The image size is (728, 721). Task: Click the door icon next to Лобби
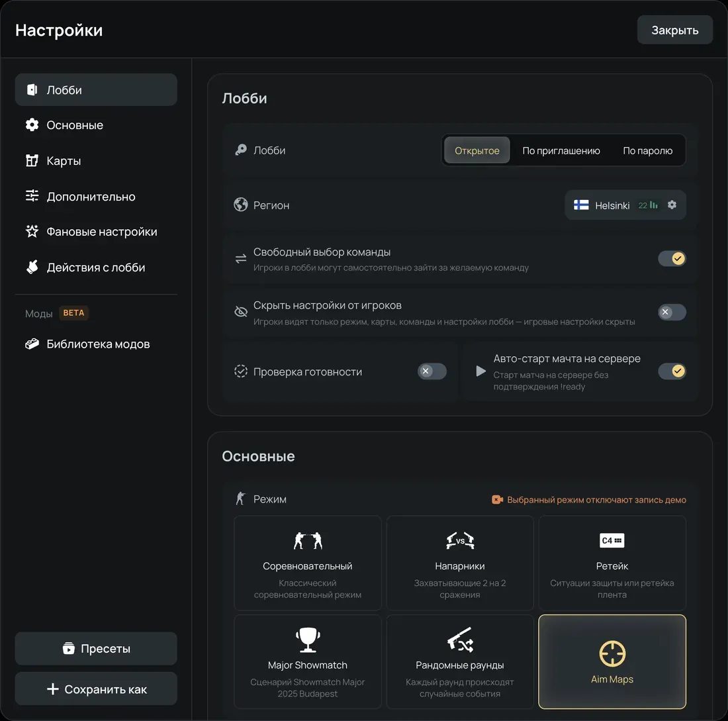tap(32, 89)
